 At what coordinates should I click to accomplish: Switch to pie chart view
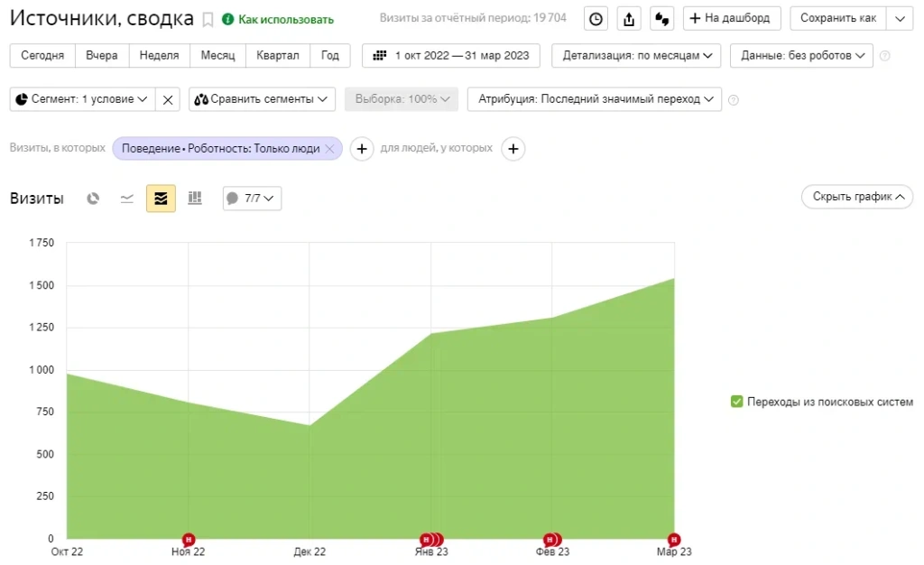[x=93, y=199]
